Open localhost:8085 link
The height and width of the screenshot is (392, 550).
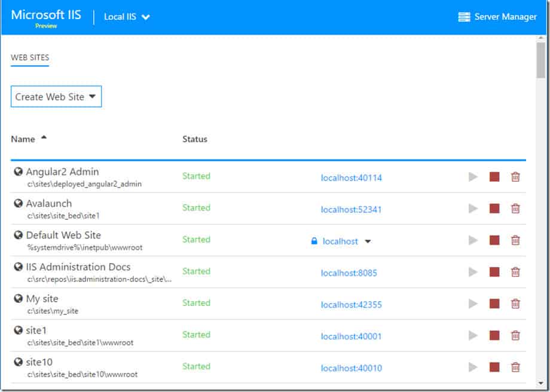pyautogui.click(x=349, y=273)
